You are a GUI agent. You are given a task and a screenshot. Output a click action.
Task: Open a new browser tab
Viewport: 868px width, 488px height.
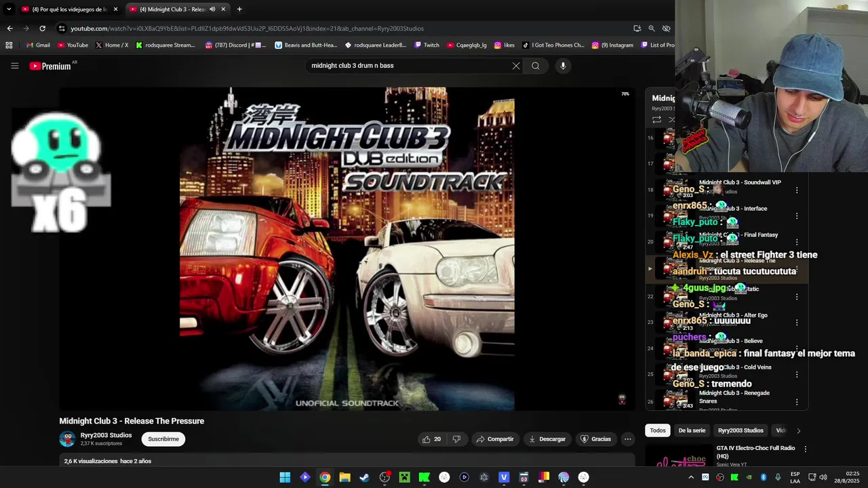click(239, 9)
